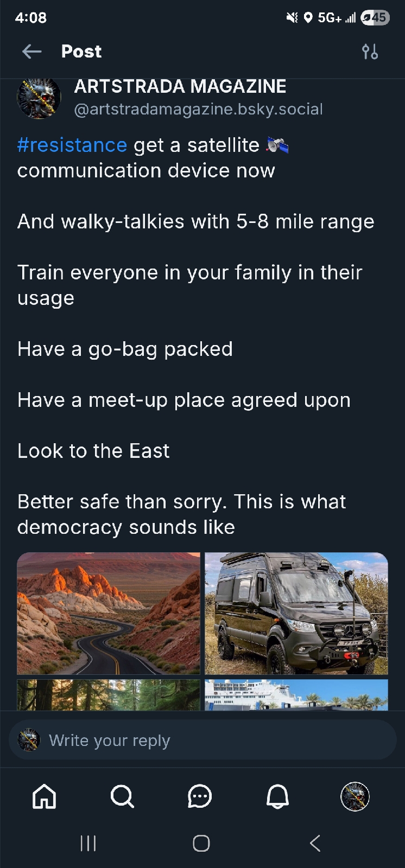Tap the Android recent apps button
The height and width of the screenshot is (868, 405).
pyautogui.click(x=88, y=843)
